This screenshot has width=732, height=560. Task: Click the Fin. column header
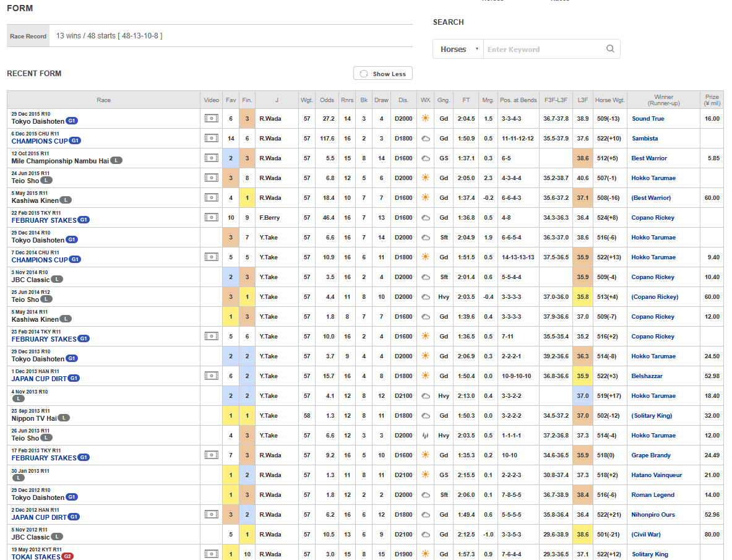tap(247, 100)
